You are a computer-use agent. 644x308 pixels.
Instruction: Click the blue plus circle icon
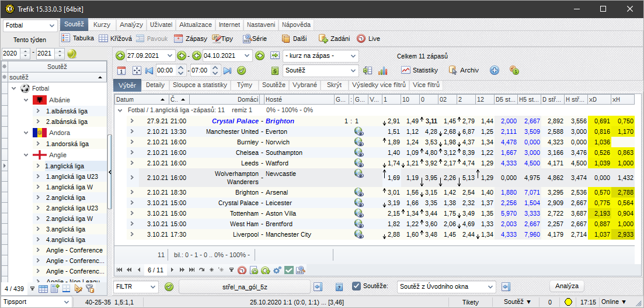tap(495, 70)
